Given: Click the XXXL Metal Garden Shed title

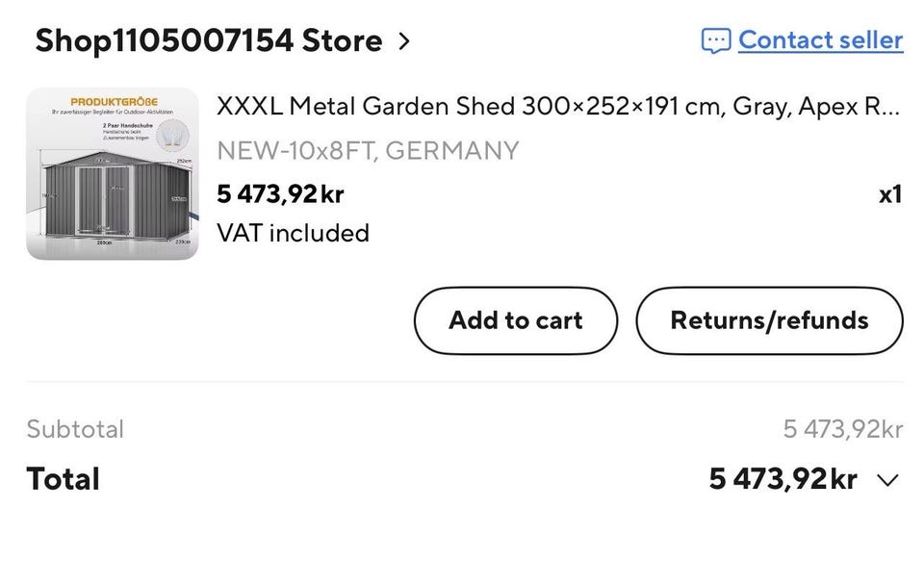Looking at the screenshot, I should pos(558,107).
